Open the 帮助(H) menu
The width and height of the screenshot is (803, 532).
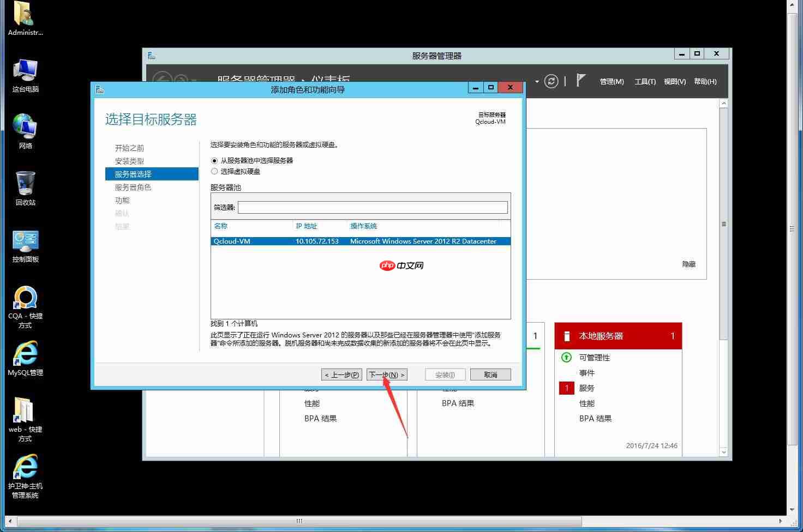coord(705,81)
